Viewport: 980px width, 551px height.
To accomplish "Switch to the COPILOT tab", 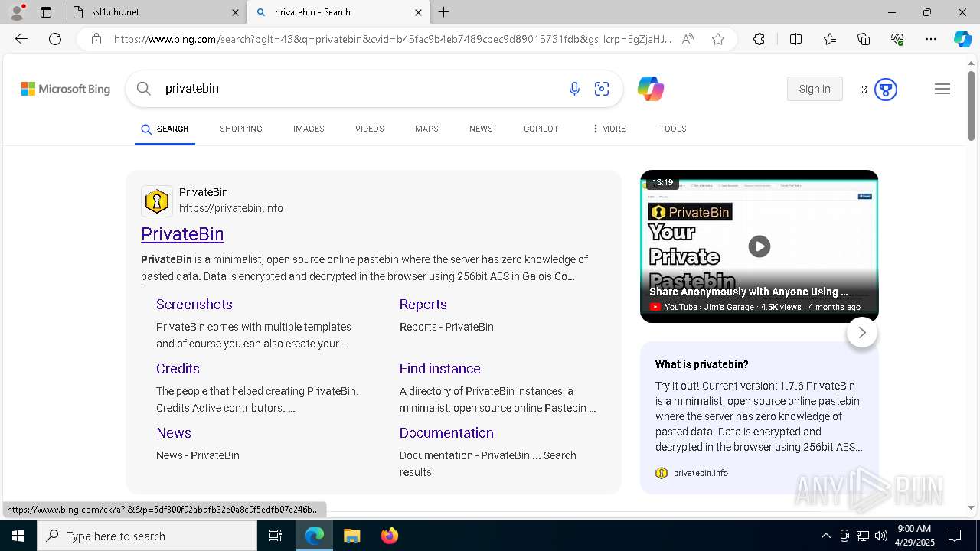I will (541, 129).
